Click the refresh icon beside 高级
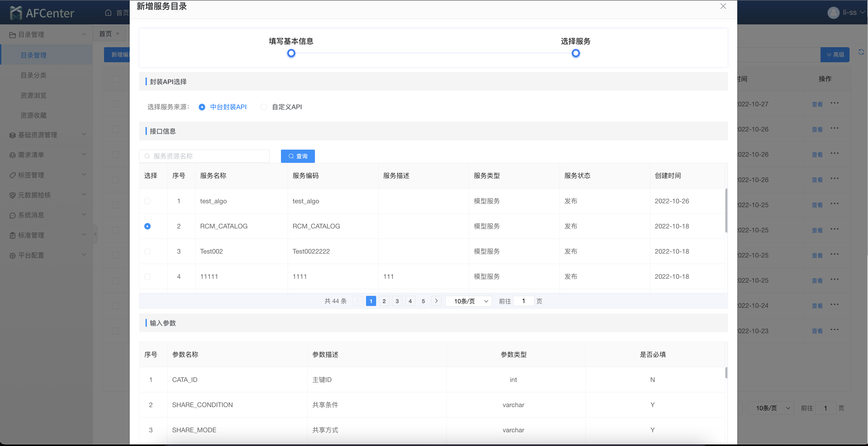The height and width of the screenshot is (446, 868). (861, 52)
